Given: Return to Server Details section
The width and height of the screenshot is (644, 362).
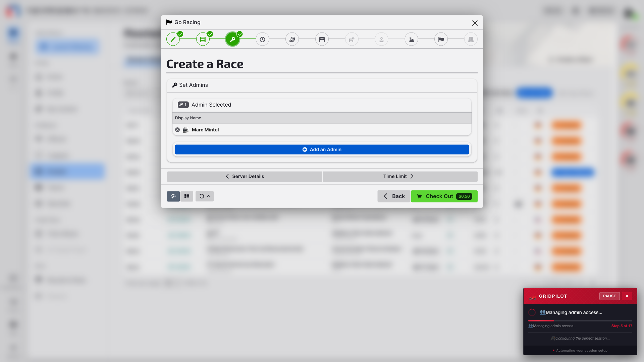Looking at the screenshot, I should click(245, 176).
